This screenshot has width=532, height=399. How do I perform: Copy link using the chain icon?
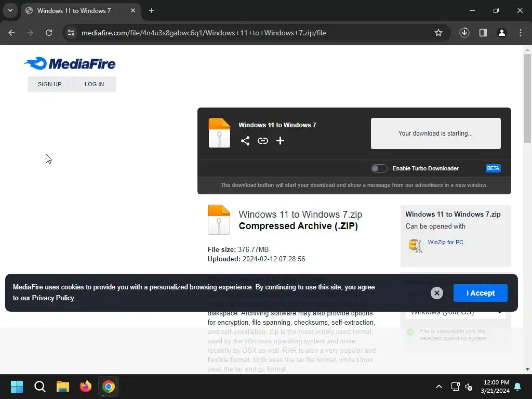(262, 141)
